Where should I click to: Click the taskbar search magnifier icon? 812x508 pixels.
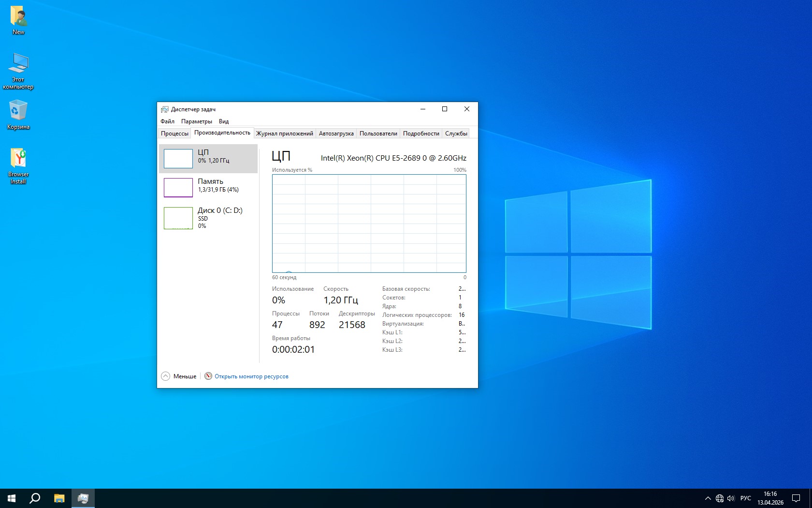point(35,498)
